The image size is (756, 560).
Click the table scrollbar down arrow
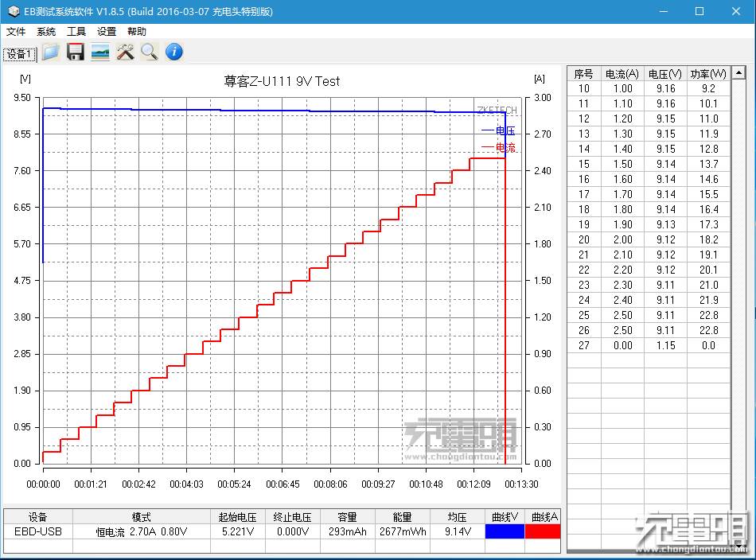point(738,546)
